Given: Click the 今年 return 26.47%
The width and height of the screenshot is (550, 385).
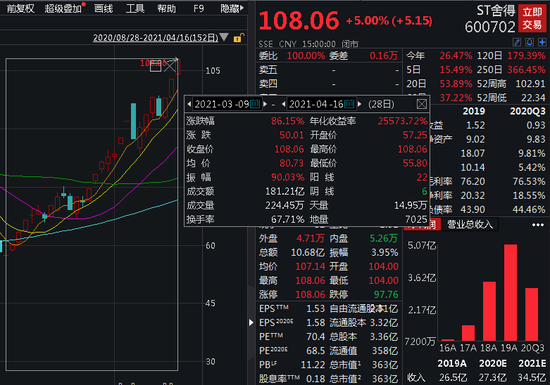Looking at the screenshot, I should (456, 56).
